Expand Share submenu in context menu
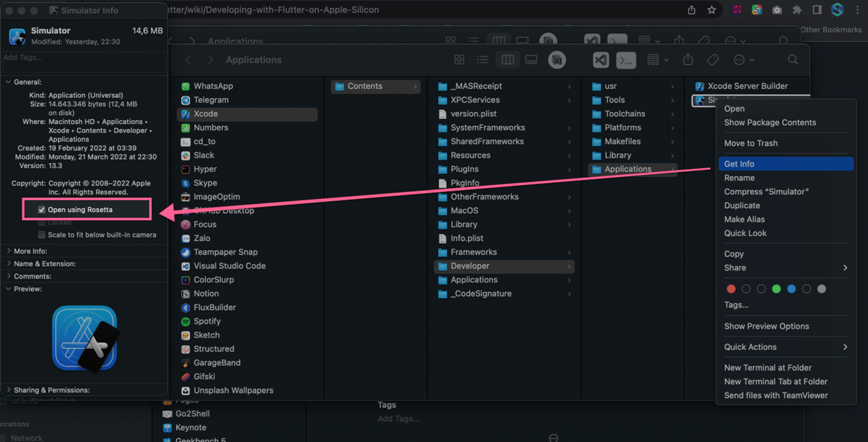The image size is (868, 442). 786,268
